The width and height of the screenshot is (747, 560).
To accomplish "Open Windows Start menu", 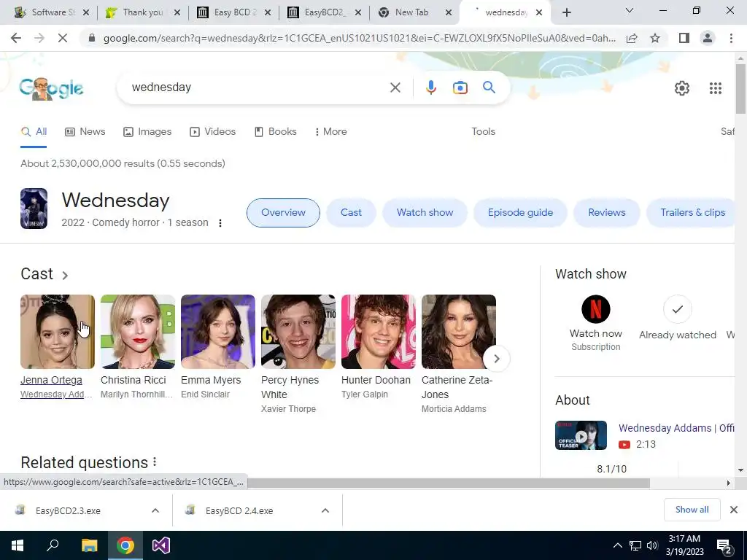I will click(18, 545).
